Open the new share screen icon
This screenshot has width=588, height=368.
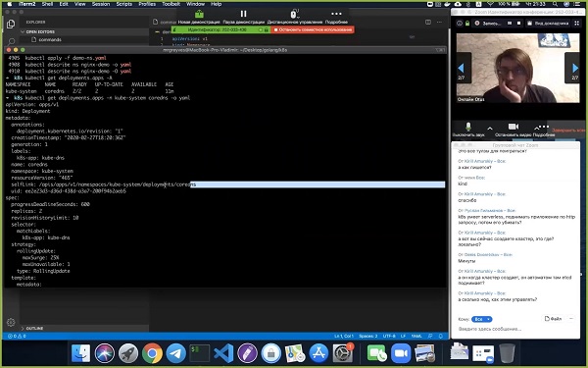tap(199, 15)
